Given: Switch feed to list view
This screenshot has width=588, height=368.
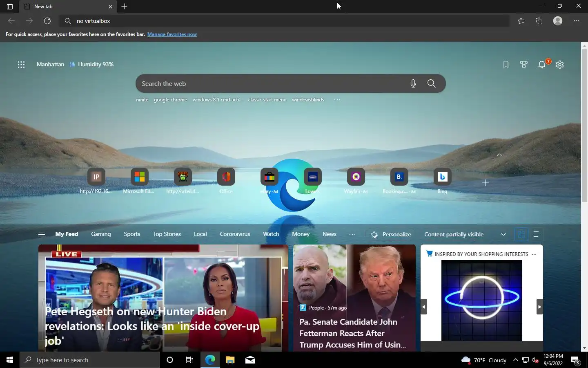Looking at the screenshot, I should [x=537, y=234].
